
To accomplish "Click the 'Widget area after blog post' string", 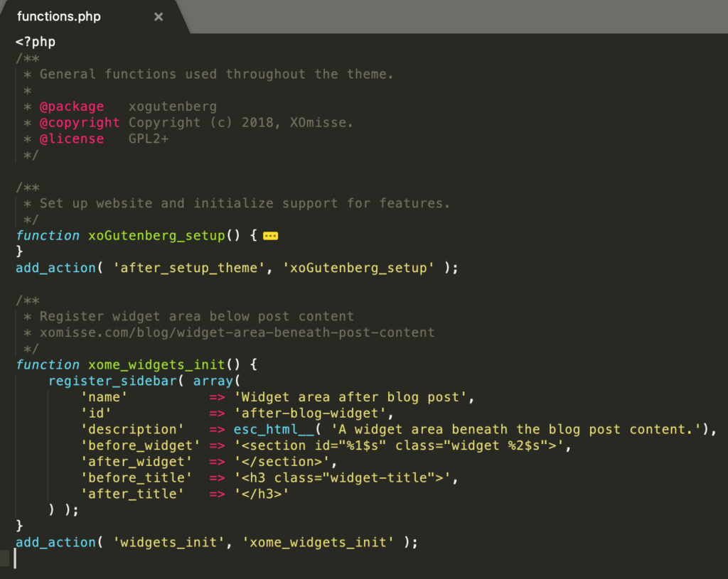I will (x=350, y=397).
